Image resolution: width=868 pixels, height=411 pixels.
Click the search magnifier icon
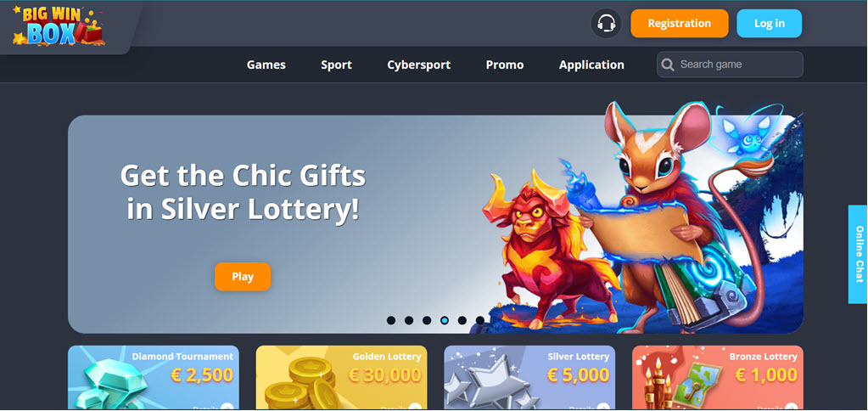[x=668, y=65]
